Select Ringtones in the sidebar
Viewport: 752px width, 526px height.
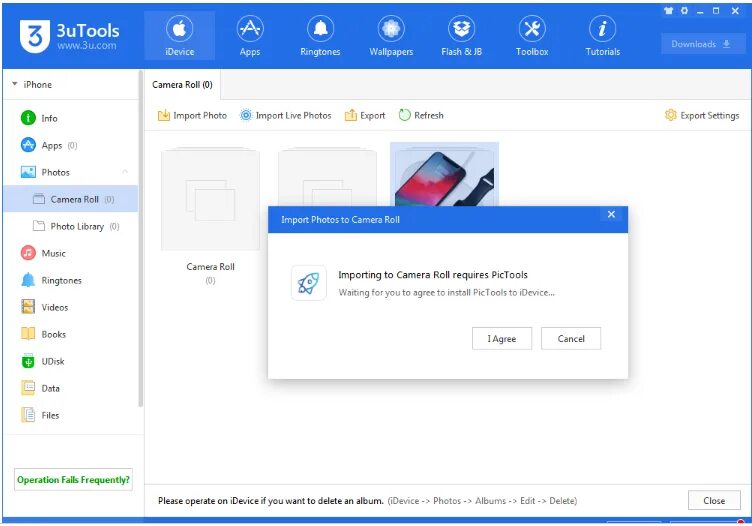click(70, 280)
